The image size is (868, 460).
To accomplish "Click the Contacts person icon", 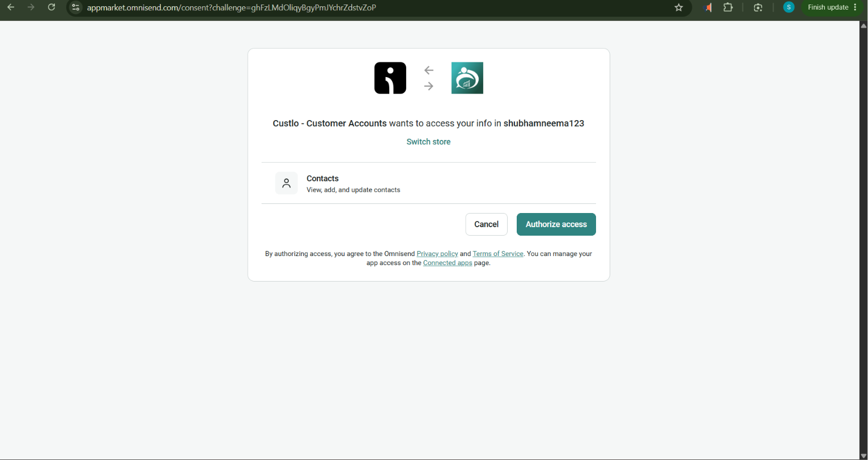I will (x=287, y=184).
